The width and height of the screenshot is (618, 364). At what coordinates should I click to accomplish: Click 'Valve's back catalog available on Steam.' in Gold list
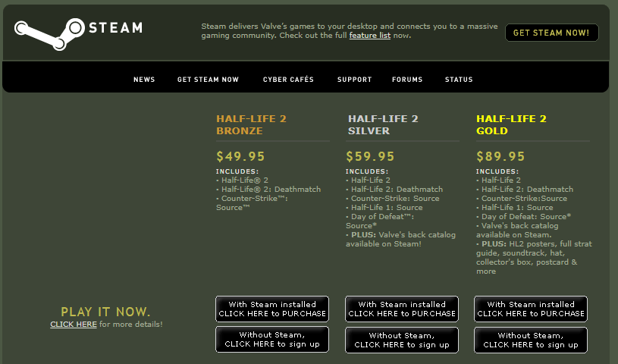517,231
